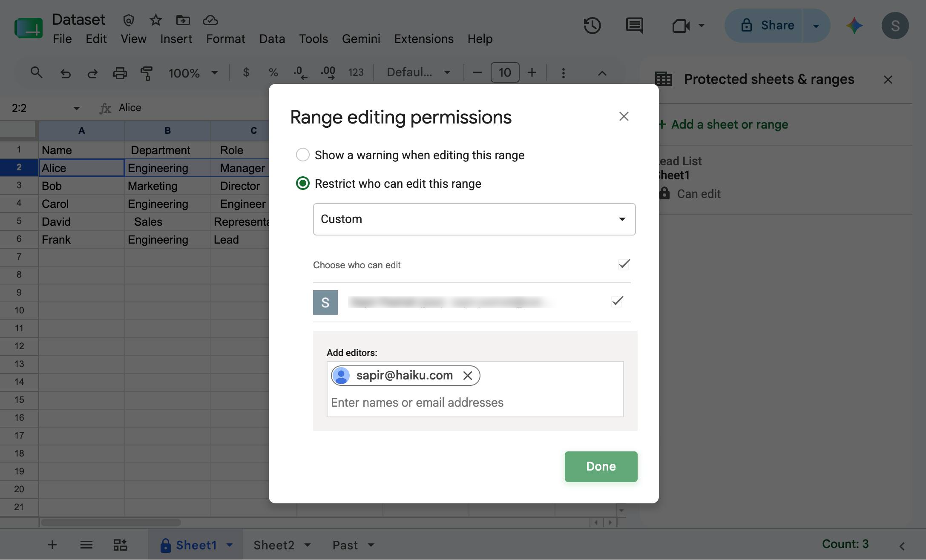
Task: Redo the last action
Action: point(92,73)
